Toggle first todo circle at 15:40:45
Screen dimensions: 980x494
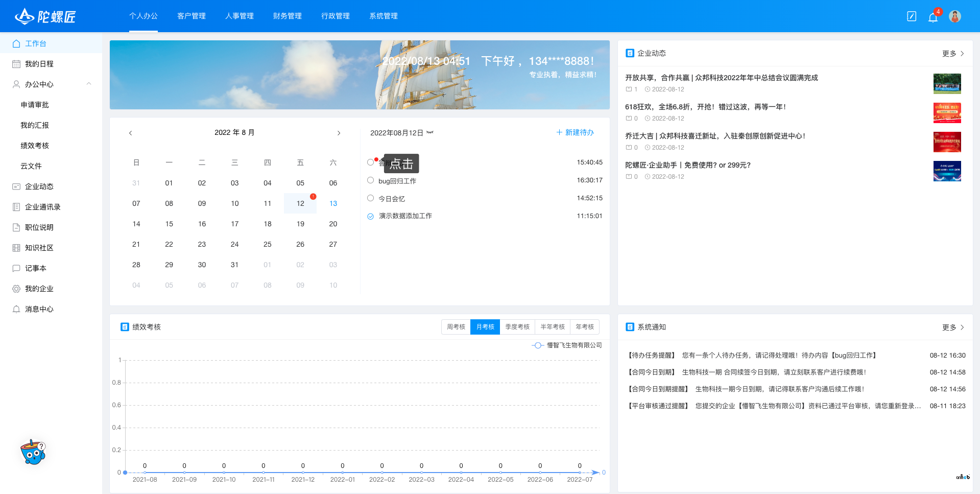(x=371, y=162)
